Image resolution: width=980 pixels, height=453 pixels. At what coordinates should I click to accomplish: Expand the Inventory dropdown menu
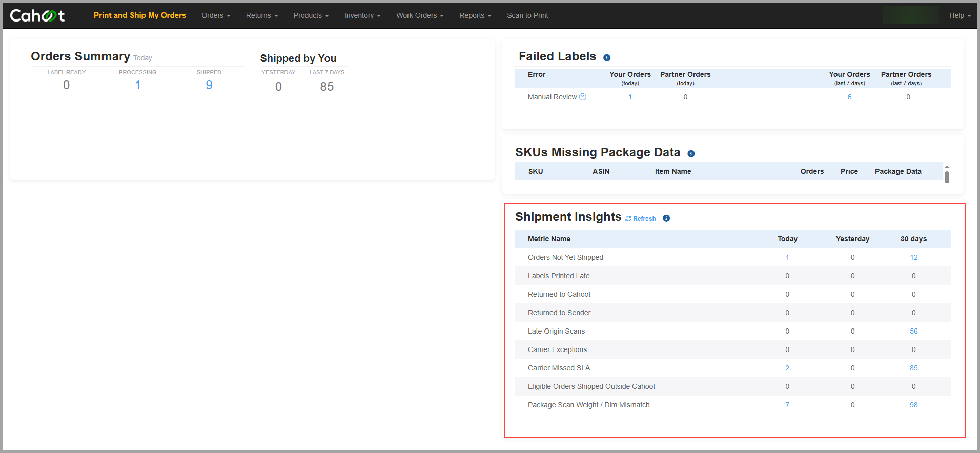point(362,15)
